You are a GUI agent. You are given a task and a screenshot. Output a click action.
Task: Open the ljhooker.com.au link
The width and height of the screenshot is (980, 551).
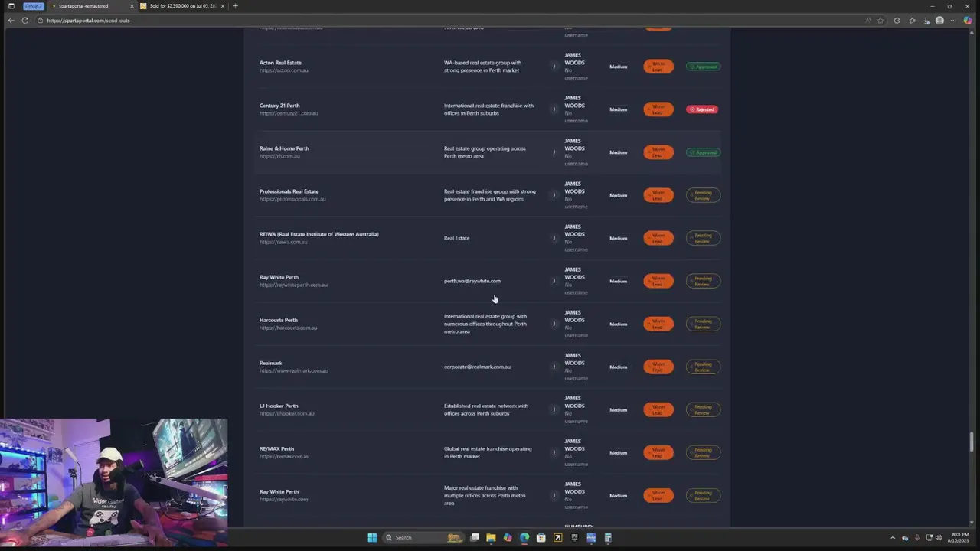pos(287,413)
